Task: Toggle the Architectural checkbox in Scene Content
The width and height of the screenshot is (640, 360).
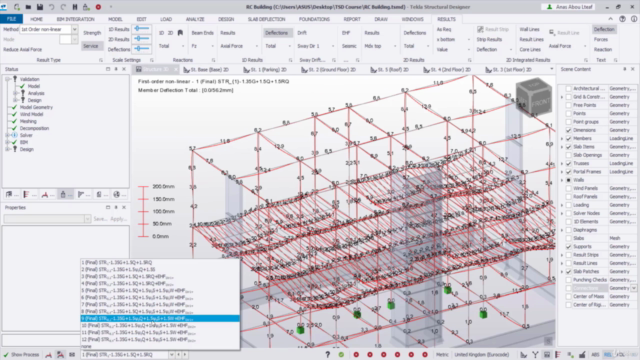Action: 569,89
